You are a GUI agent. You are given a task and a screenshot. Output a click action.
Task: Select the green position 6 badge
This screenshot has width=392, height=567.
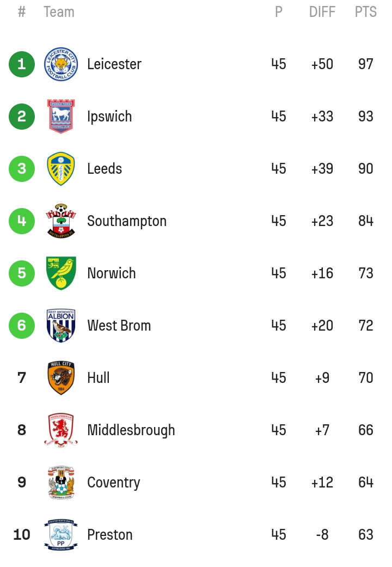pyautogui.click(x=22, y=325)
